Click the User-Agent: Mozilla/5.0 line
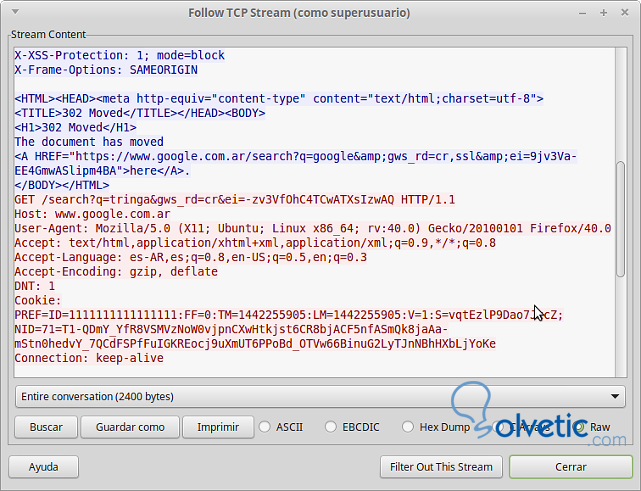641x491 pixels. pos(313,228)
